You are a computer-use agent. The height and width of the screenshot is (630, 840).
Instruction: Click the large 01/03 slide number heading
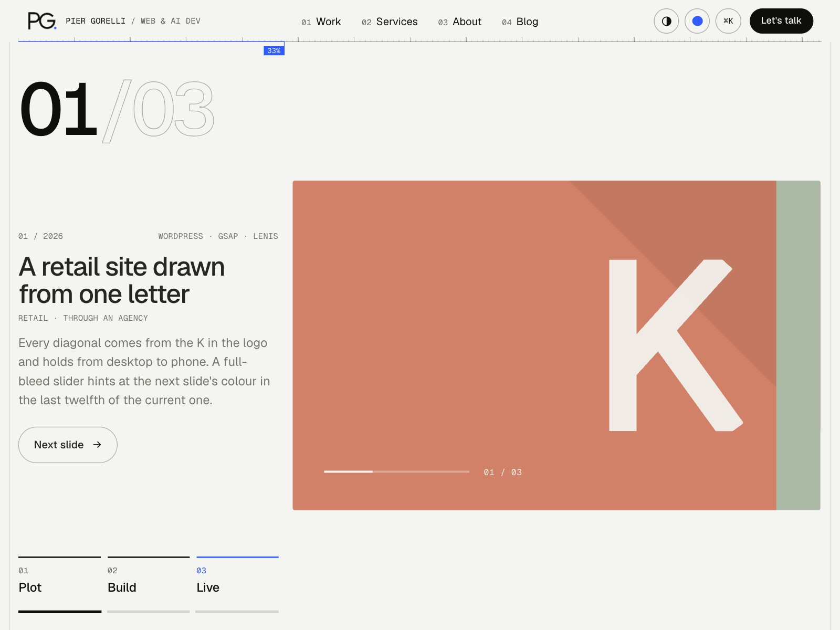pyautogui.click(x=117, y=110)
